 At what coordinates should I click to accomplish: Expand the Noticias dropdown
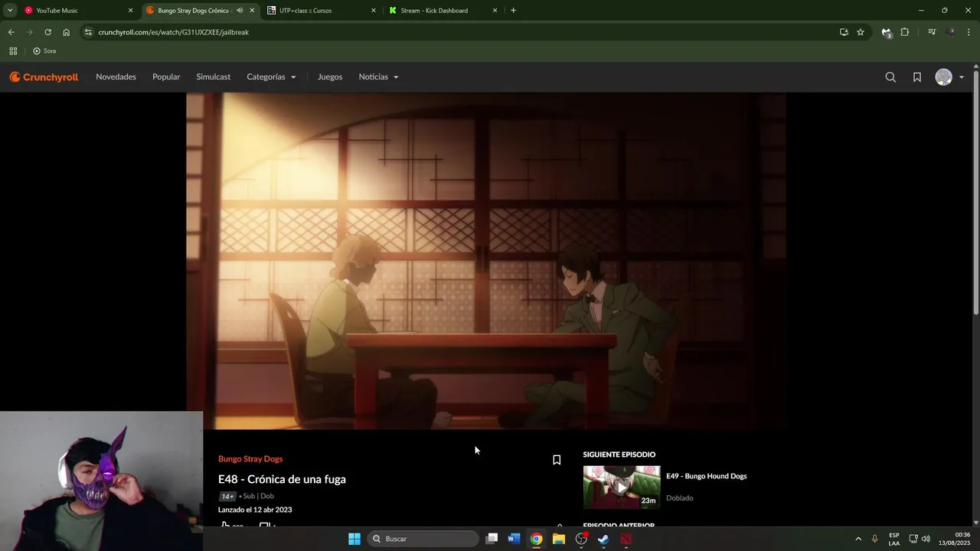378,77
